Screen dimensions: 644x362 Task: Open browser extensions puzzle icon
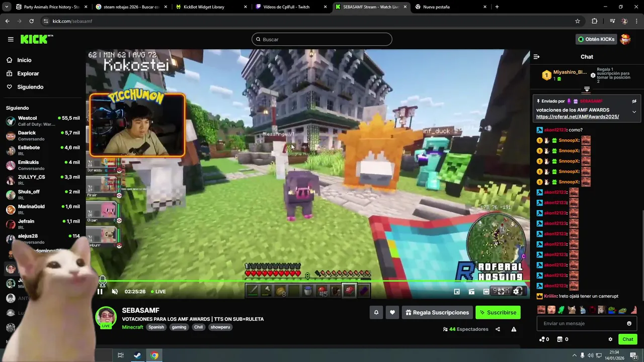(x=595, y=21)
